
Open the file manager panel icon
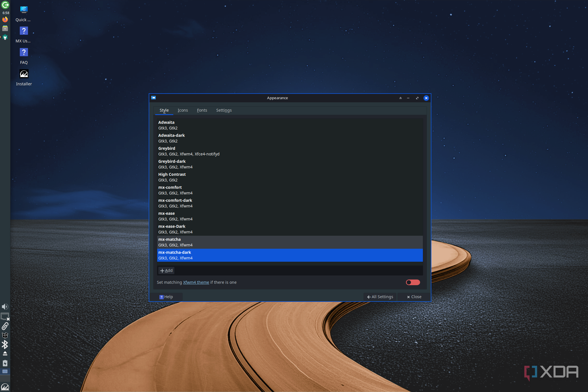click(x=5, y=28)
